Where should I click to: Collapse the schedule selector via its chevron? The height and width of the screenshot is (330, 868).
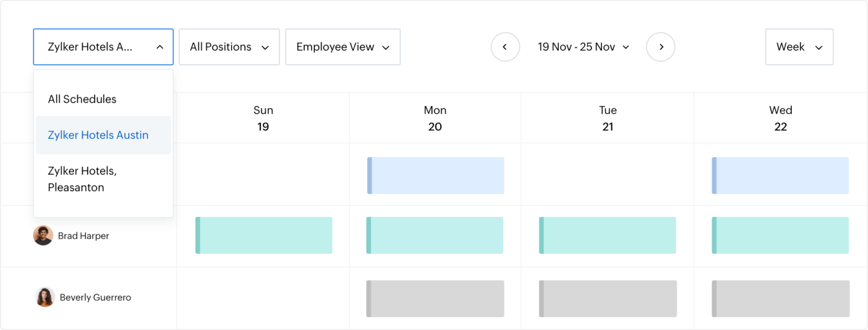160,47
